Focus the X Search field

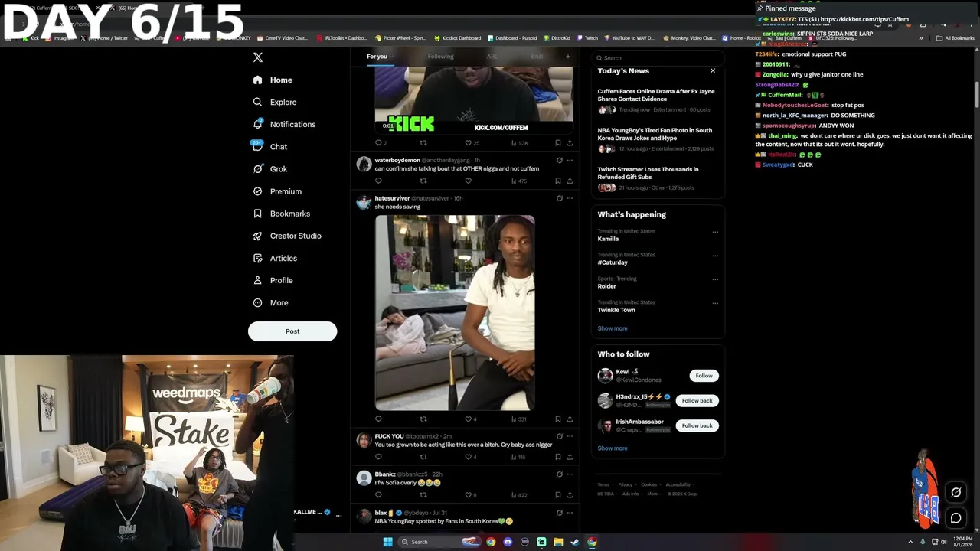coord(658,57)
